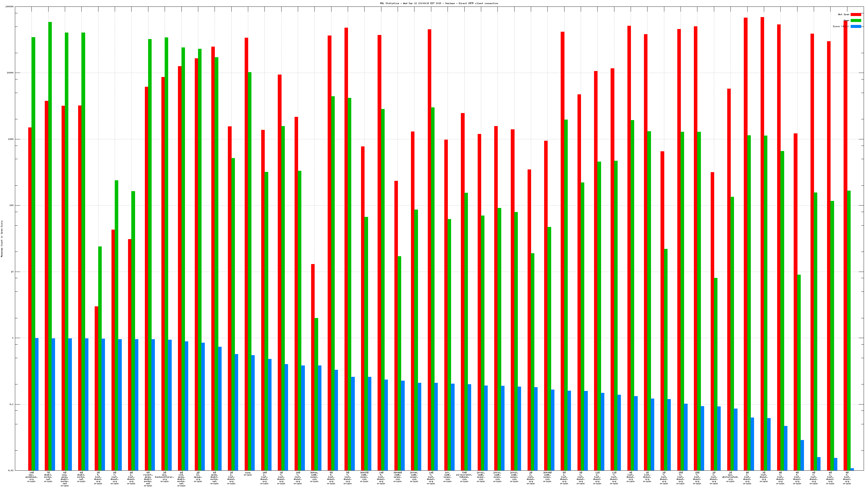868x488 pixels.
Task: Click the blue Score legend swatch
Action: 856,26
